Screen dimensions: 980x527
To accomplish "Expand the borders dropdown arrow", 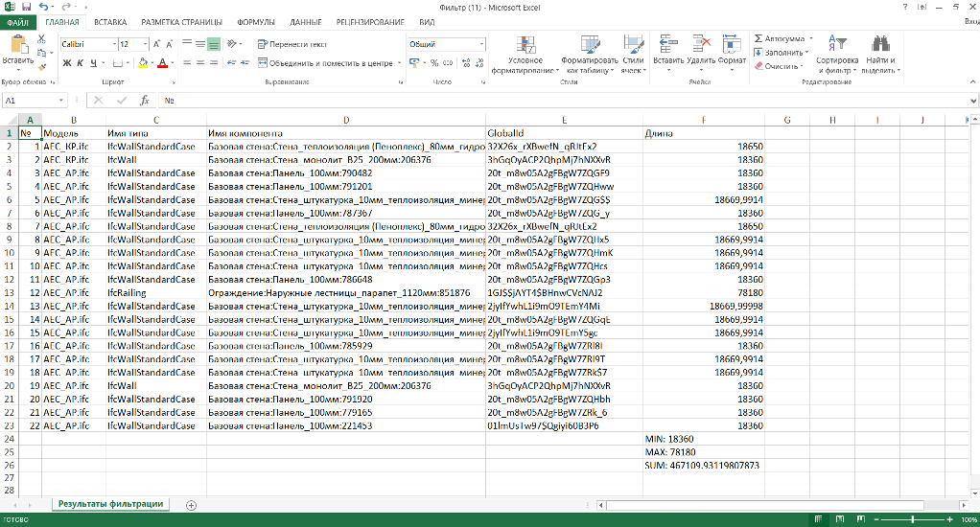I will [x=128, y=63].
